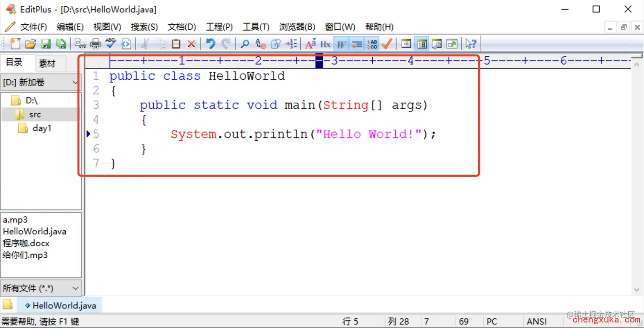
Task: Open the 窗口(W) menu
Action: [x=340, y=27]
